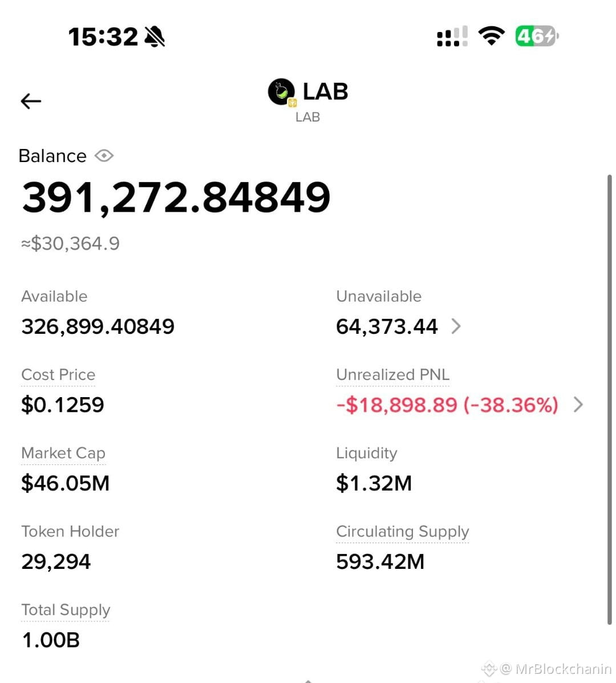Screen dimensions: 616x683
Task: Expand Unavailable amount chevron
Action: (456, 326)
